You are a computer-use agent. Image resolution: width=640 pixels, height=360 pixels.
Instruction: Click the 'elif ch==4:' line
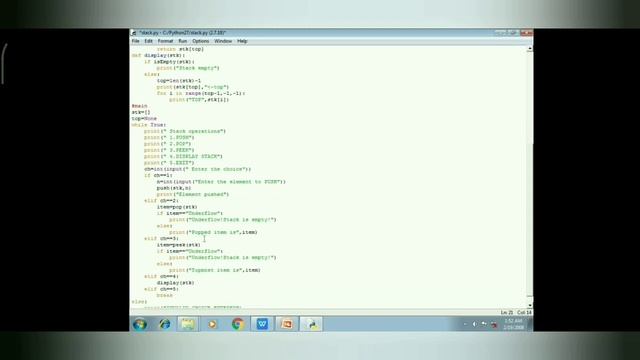tap(161, 276)
